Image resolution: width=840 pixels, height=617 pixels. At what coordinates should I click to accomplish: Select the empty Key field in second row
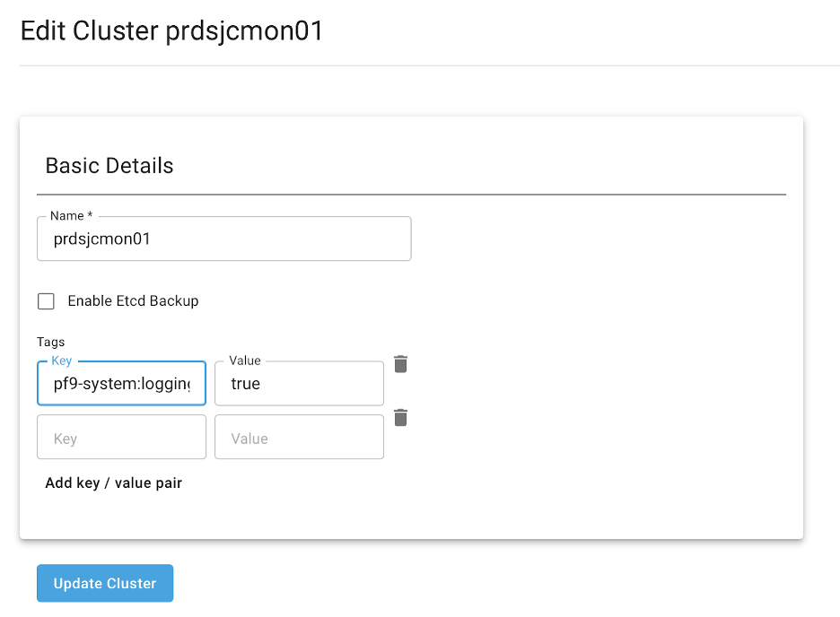click(x=122, y=438)
